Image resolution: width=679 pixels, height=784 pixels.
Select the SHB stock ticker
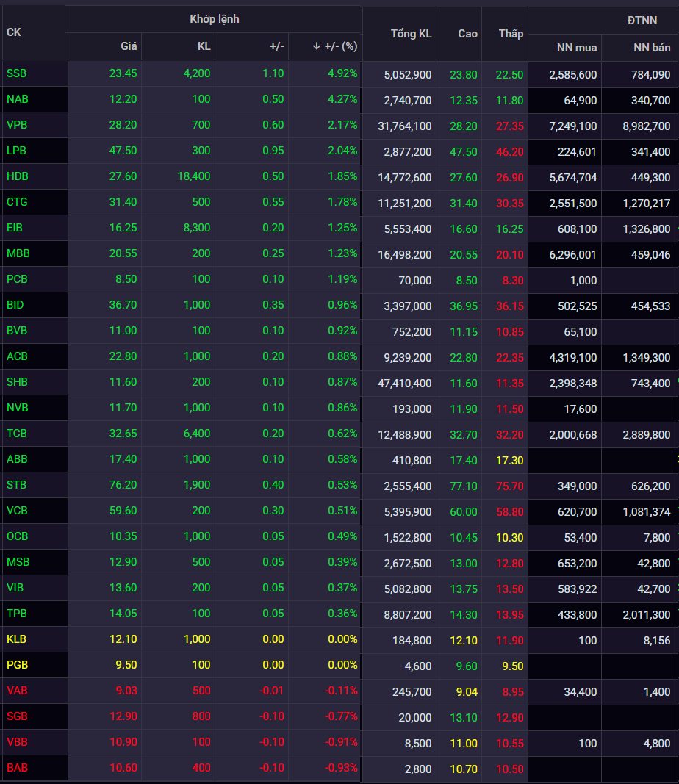17,382
